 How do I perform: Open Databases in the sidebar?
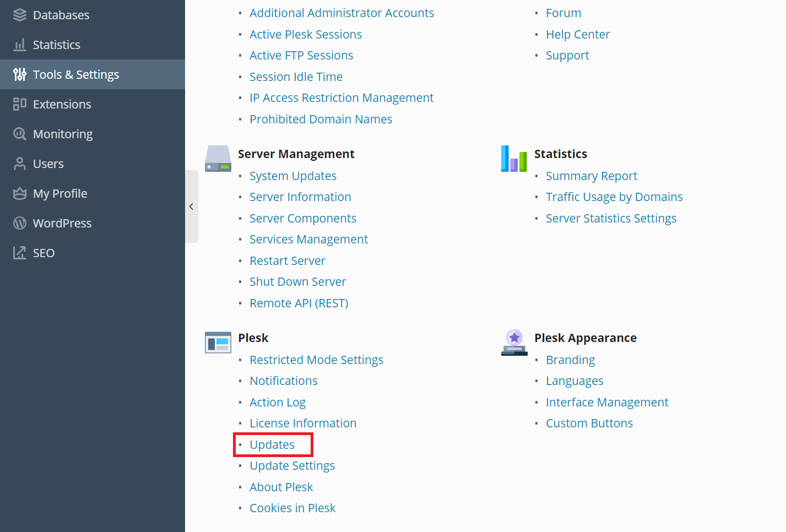coord(93,15)
